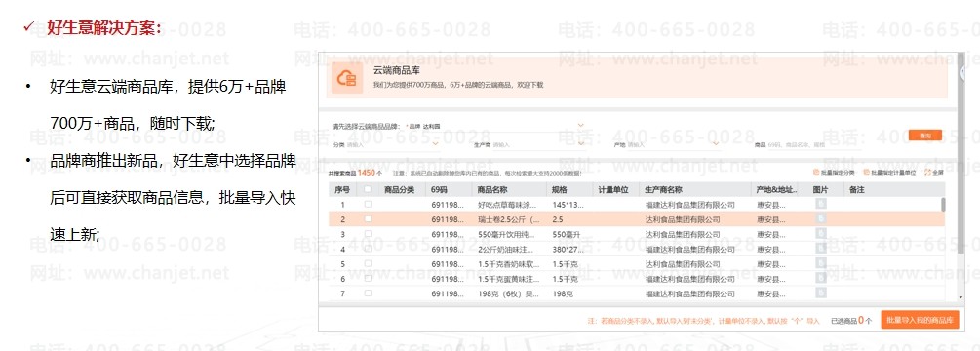Click the cloud product library logo icon
980x351 pixels.
click(x=346, y=78)
